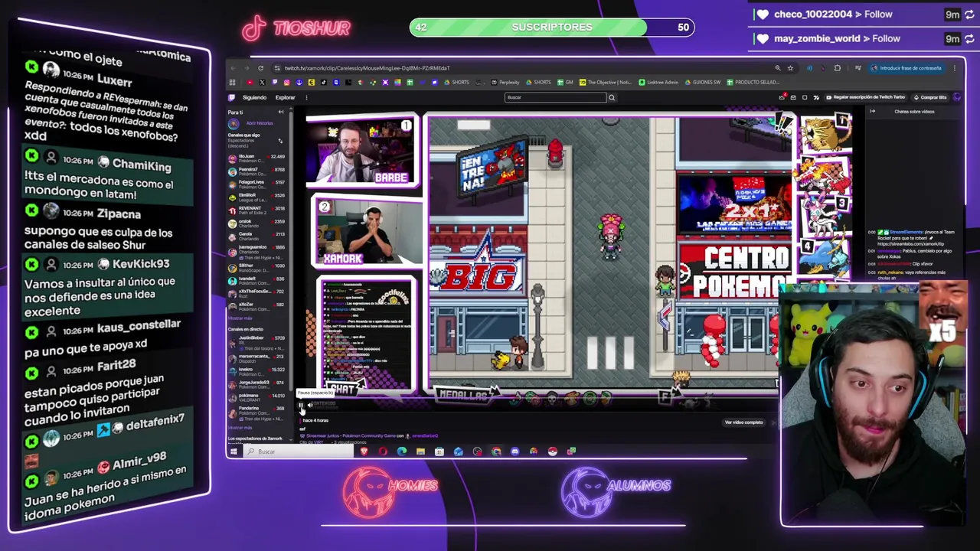
Task: Open Twitch Prime loot crown icon
Action: [x=782, y=97]
